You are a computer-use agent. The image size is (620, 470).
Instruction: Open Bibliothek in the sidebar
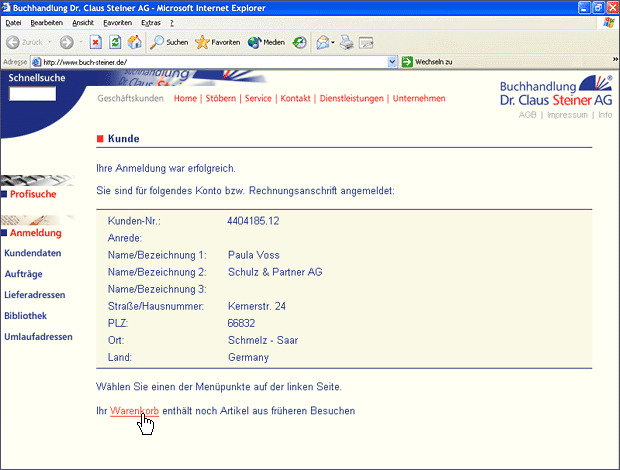25,316
